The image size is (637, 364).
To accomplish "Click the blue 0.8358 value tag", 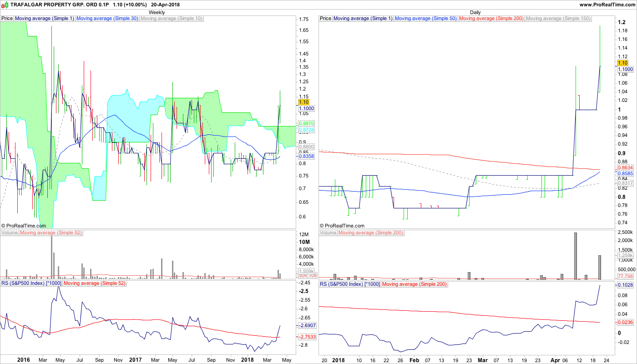I will [x=307, y=156].
